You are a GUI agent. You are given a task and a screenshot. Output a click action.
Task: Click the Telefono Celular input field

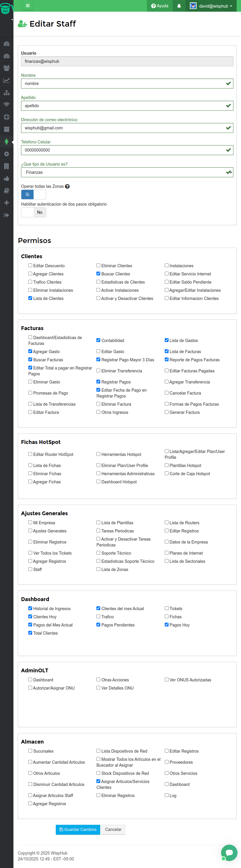pyautogui.click(x=123, y=150)
